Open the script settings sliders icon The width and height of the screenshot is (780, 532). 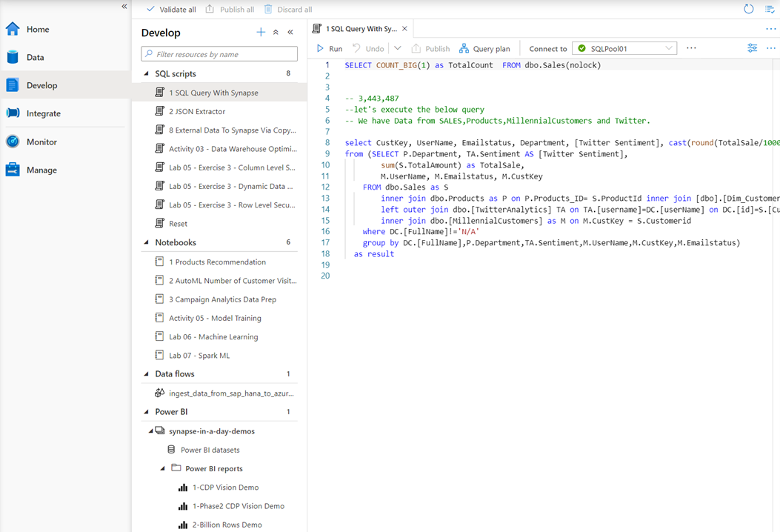tap(752, 47)
